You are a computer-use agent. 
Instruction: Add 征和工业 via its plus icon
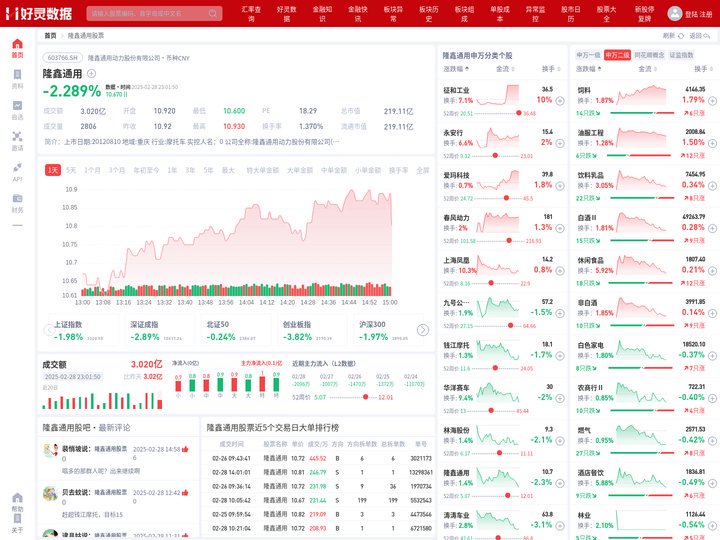[x=560, y=101]
